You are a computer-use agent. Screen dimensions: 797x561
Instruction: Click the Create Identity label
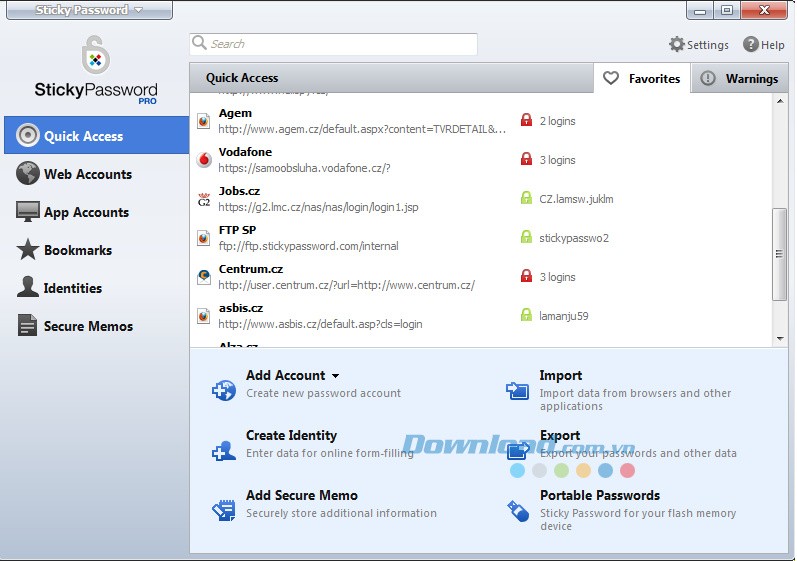(291, 435)
